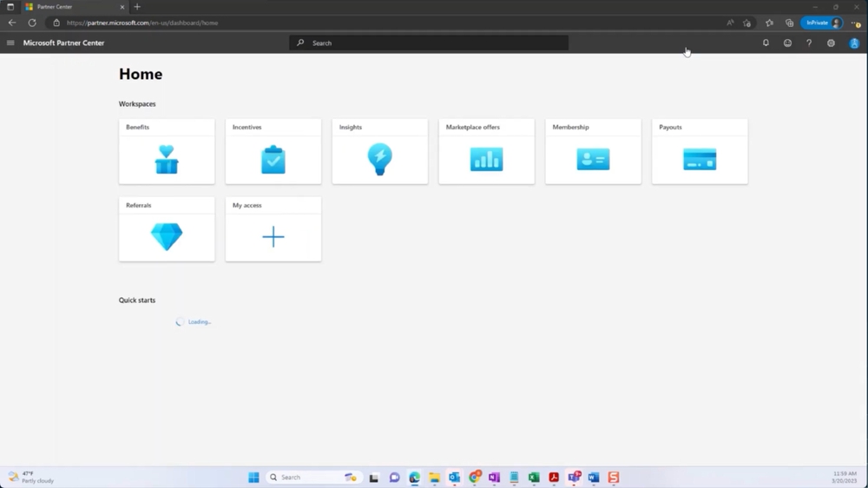868x488 pixels.
Task: Open Word from the taskbar
Action: (x=594, y=478)
